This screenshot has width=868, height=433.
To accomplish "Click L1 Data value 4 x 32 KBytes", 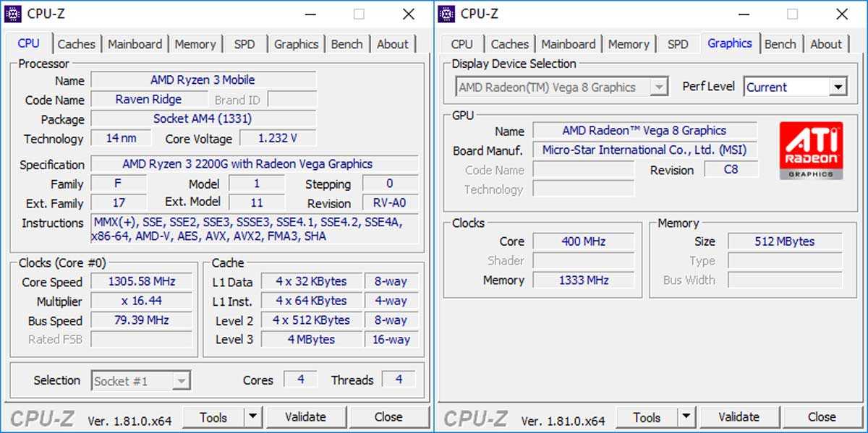I will 311,282.
